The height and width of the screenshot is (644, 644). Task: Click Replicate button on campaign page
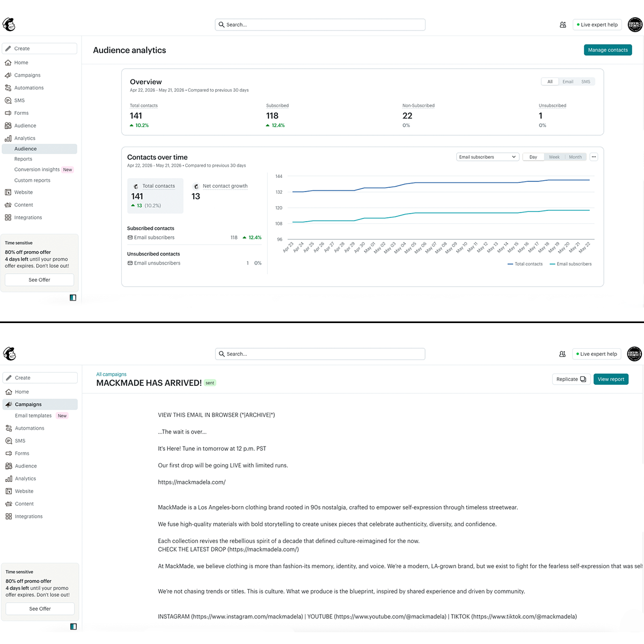[571, 379]
